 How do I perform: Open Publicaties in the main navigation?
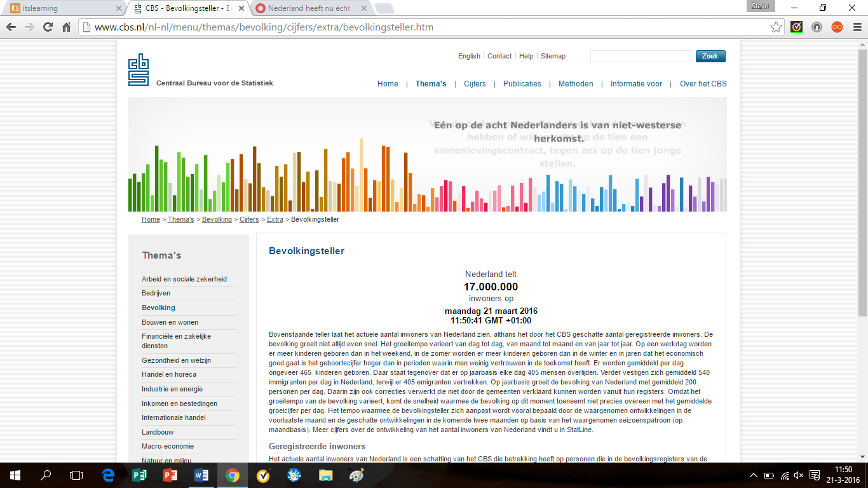point(522,84)
